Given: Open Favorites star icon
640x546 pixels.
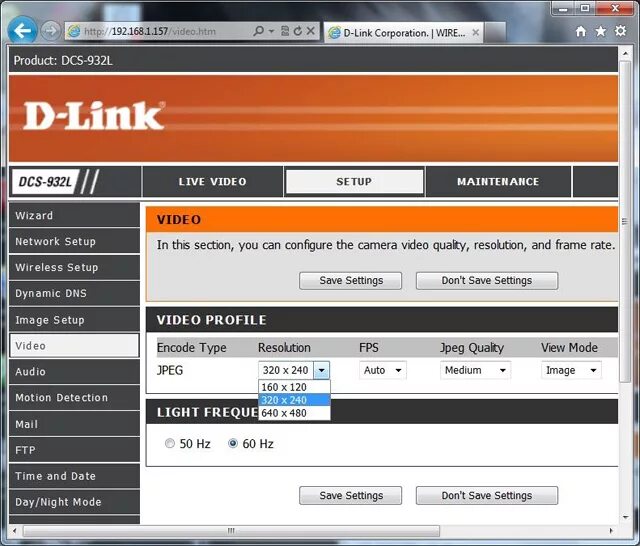Looking at the screenshot, I should tap(600, 31).
